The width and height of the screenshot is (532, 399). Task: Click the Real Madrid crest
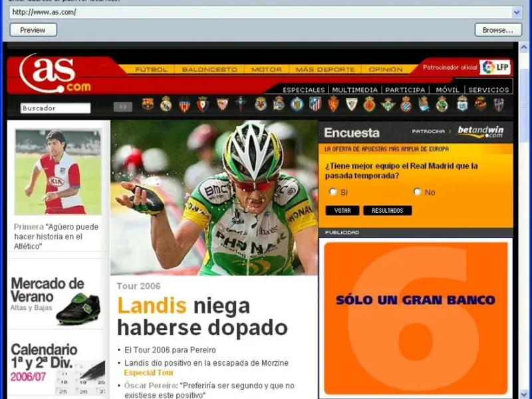point(166,104)
